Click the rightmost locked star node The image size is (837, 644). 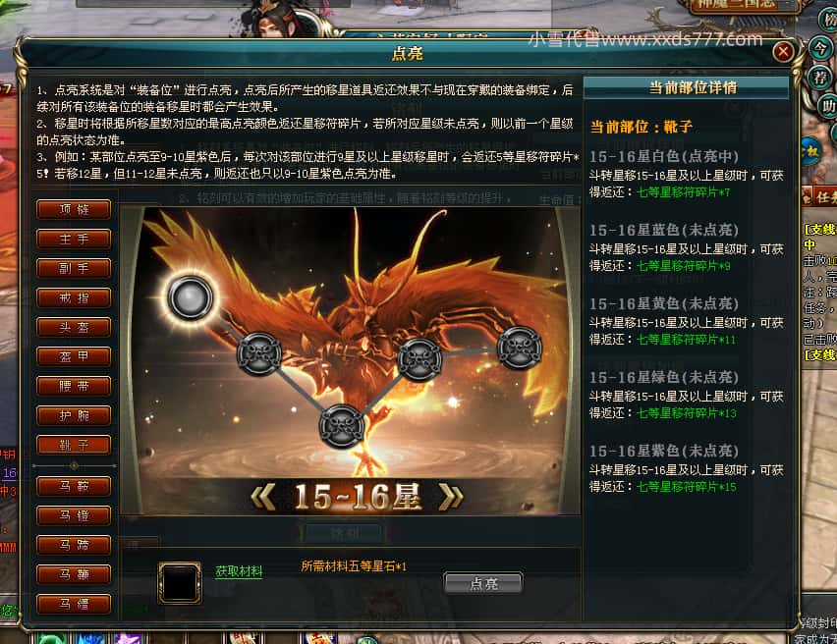click(520, 348)
